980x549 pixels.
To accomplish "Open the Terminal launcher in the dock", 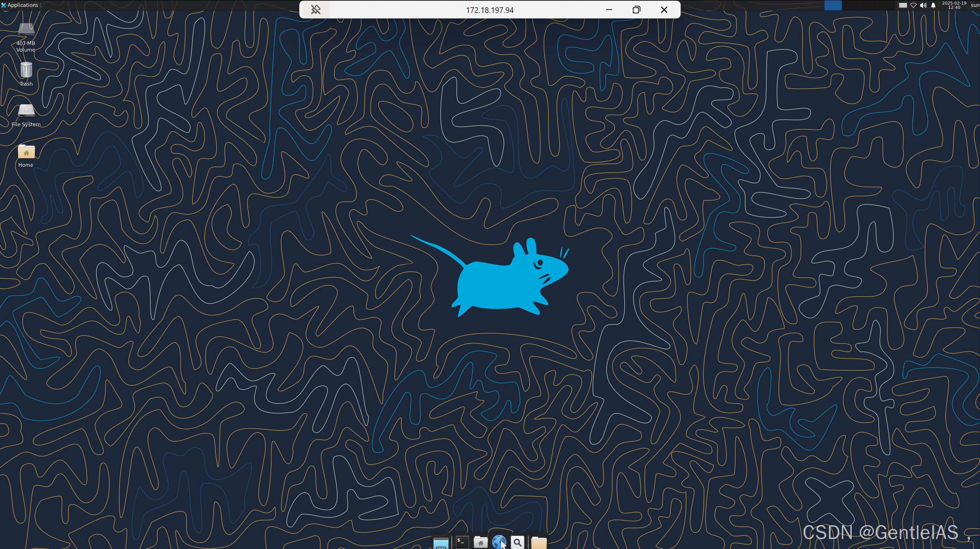I will click(462, 542).
